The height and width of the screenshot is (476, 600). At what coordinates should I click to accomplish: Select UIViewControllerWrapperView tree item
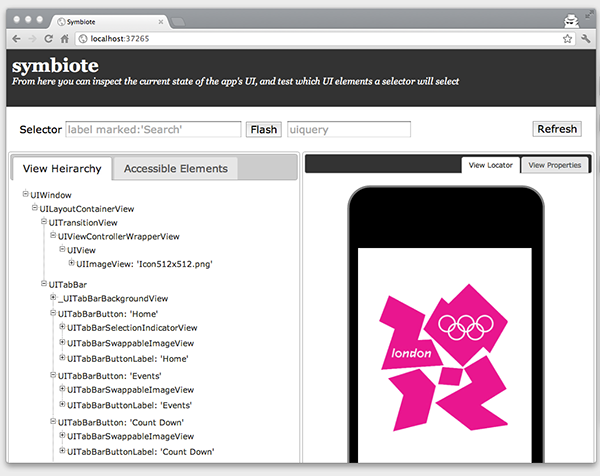[119, 236]
